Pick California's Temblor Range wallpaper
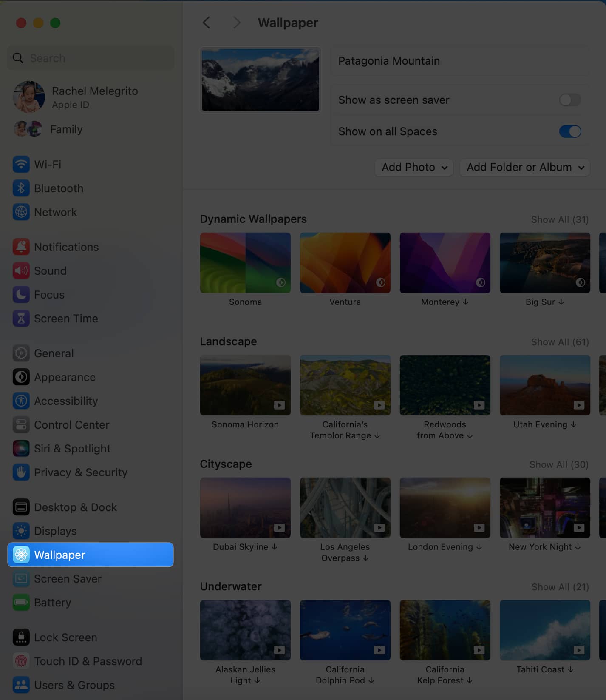 point(345,385)
